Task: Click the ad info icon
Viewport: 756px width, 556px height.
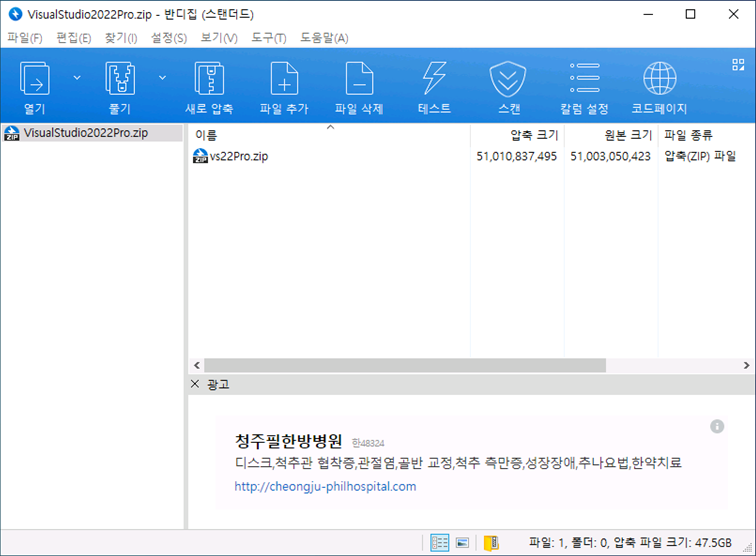Action: [717, 426]
